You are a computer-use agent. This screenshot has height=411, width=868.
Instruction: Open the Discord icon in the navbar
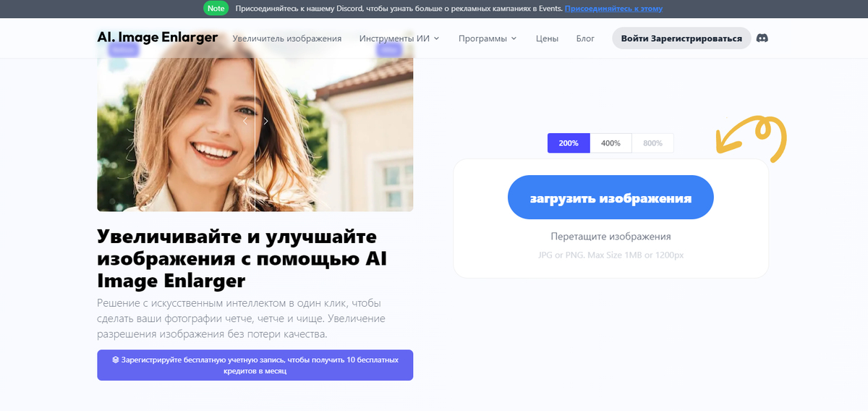(762, 38)
